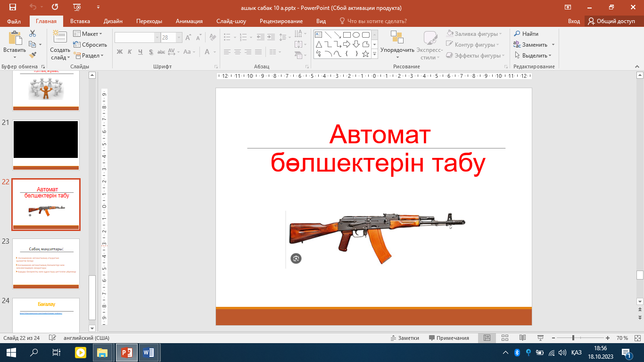Switch to the Вставка tab
Viewport: 644px width, 362px height.
click(x=80, y=21)
